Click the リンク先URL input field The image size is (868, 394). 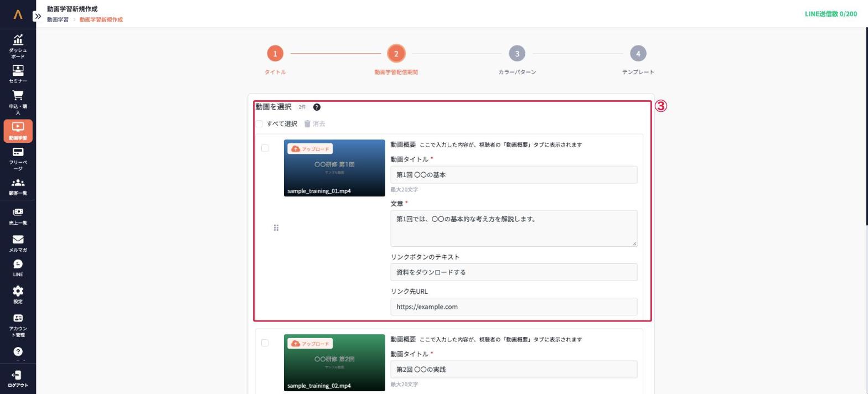pos(514,307)
